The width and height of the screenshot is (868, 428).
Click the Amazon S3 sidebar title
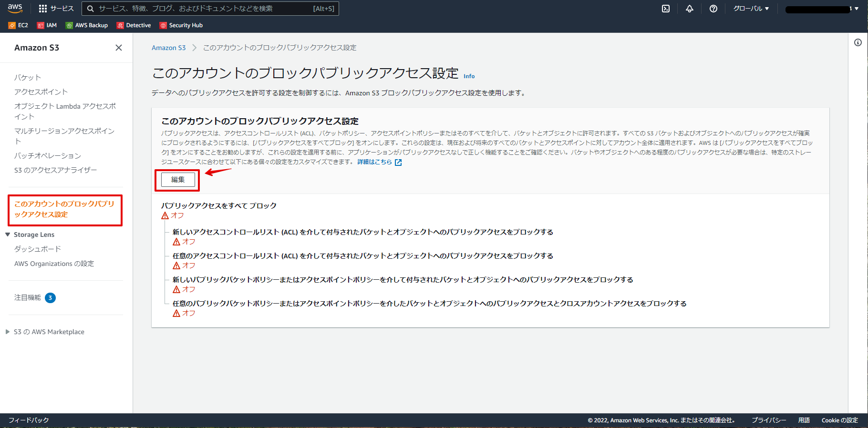click(37, 48)
